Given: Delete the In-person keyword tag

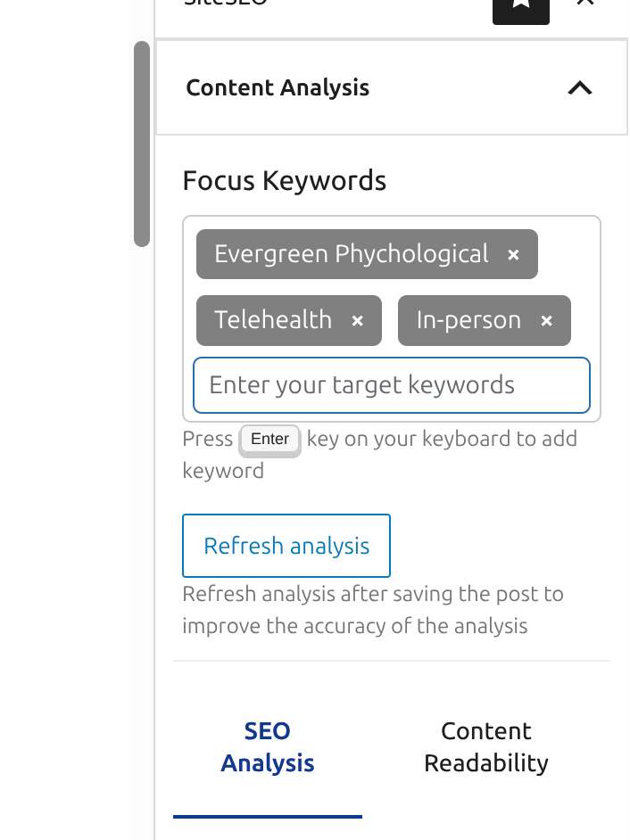Looking at the screenshot, I should 546,321.
